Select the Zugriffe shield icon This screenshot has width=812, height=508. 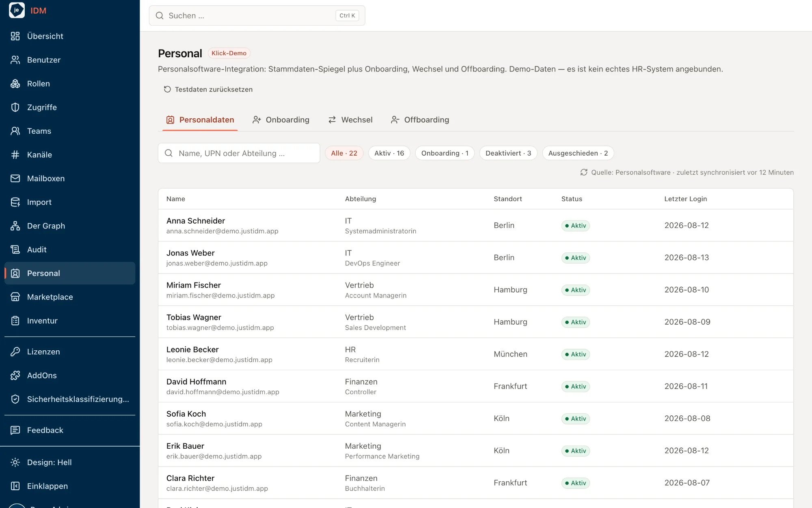(15, 107)
